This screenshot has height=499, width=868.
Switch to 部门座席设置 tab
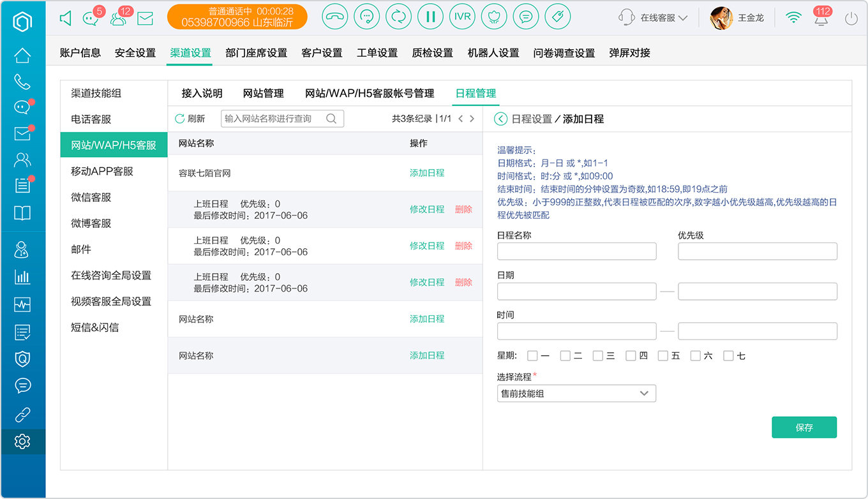click(256, 53)
